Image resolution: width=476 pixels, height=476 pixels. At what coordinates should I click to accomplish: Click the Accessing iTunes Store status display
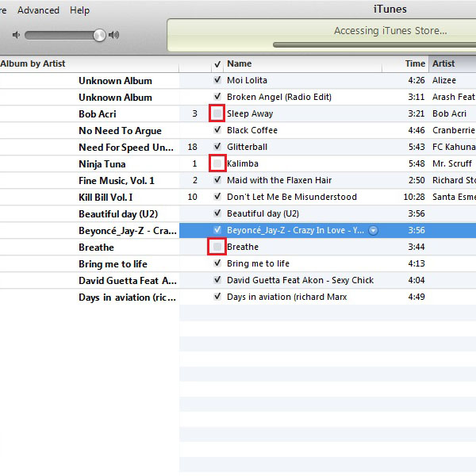coord(322,35)
